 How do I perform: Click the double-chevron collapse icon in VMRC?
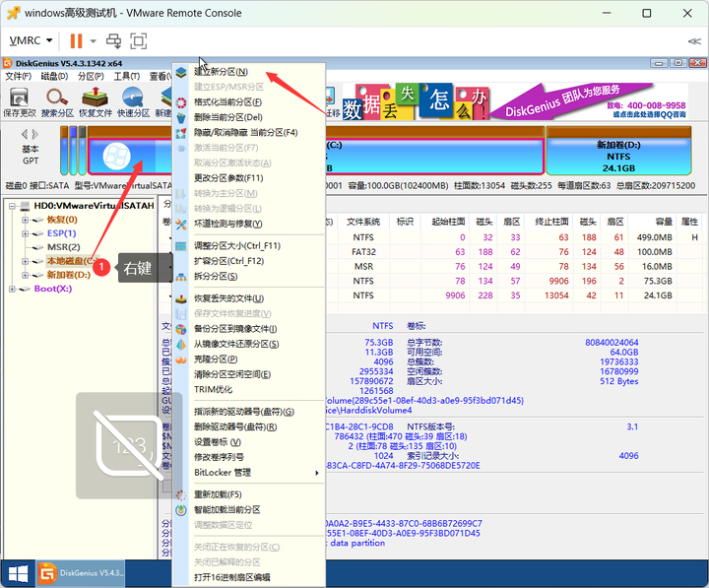pyautogui.click(x=694, y=41)
